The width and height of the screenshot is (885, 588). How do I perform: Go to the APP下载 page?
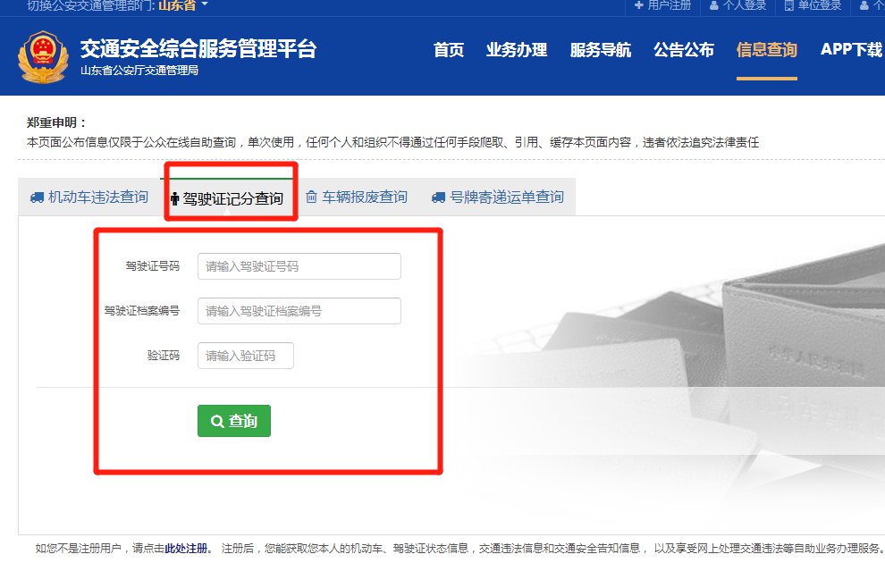[x=851, y=50]
